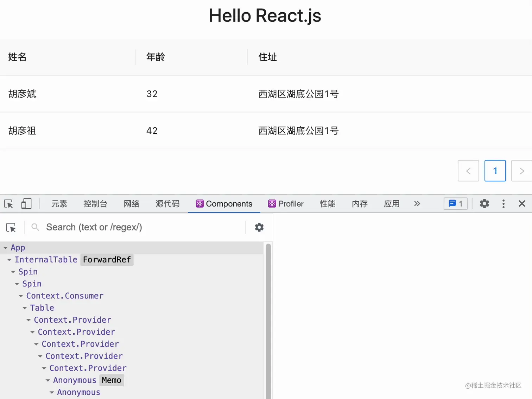Show more DevTools tabs chevron
The height and width of the screenshot is (399, 532).
pos(417,204)
